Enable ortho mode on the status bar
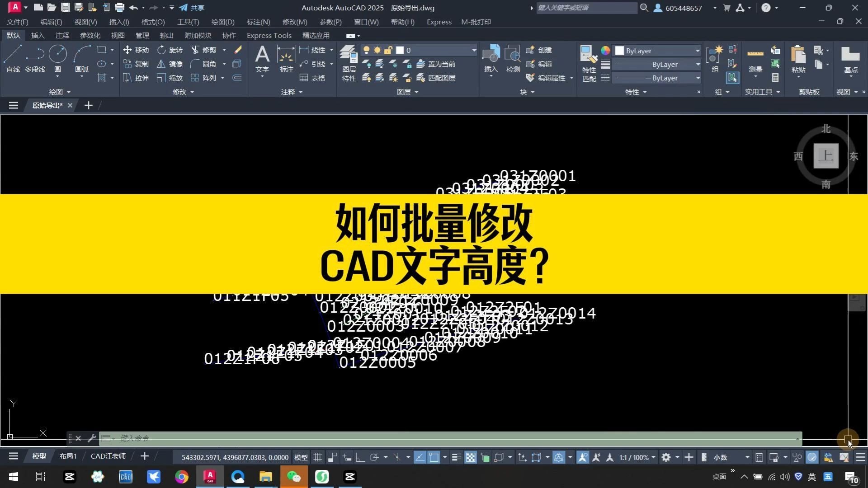This screenshot has height=488, width=868. pos(360,457)
